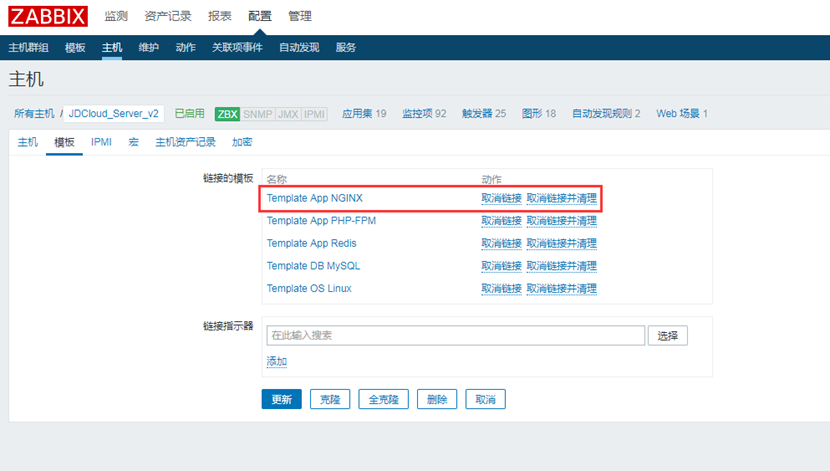Switch to the 宏 form tab
This screenshot has width=830, height=471.
(x=133, y=142)
